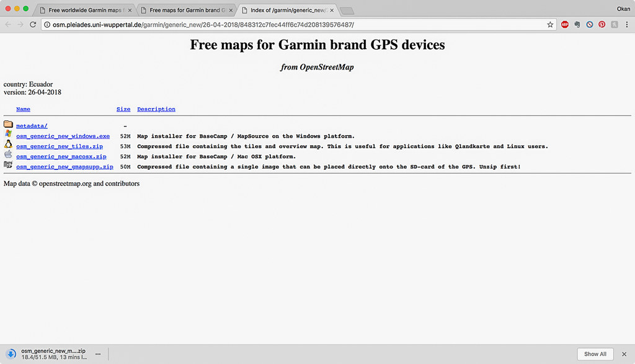Open a new tab with the new tab button
The height and width of the screenshot is (364, 635).
[x=347, y=11]
